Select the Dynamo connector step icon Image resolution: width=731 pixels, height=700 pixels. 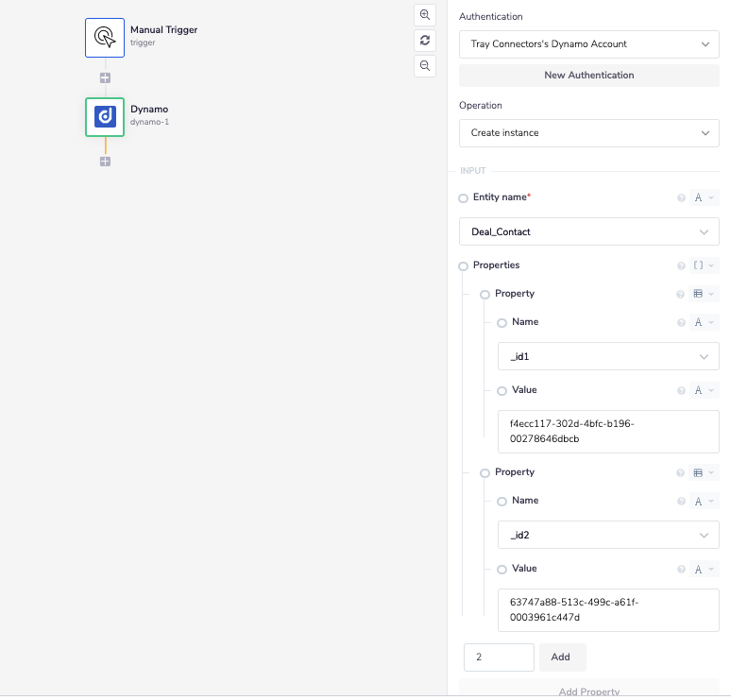(x=105, y=116)
